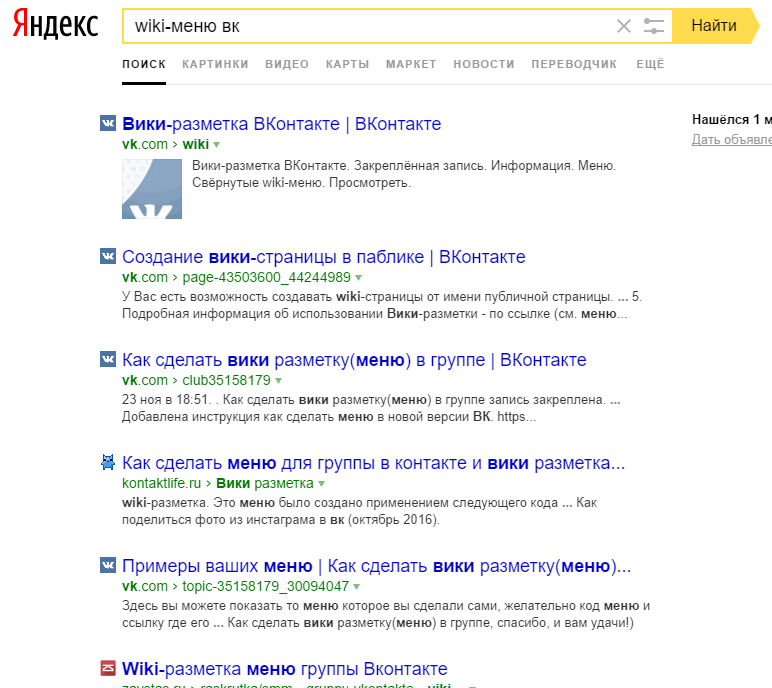The height and width of the screenshot is (688, 772).
Task: Click the VK logo thumbnail image
Action: pyautogui.click(x=152, y=189)
